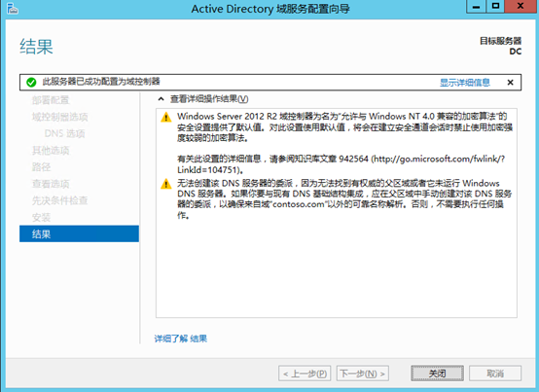Select the 结果 step in sidebar
Viewport: 539px width, 392px height.
(x=79, y=234)
